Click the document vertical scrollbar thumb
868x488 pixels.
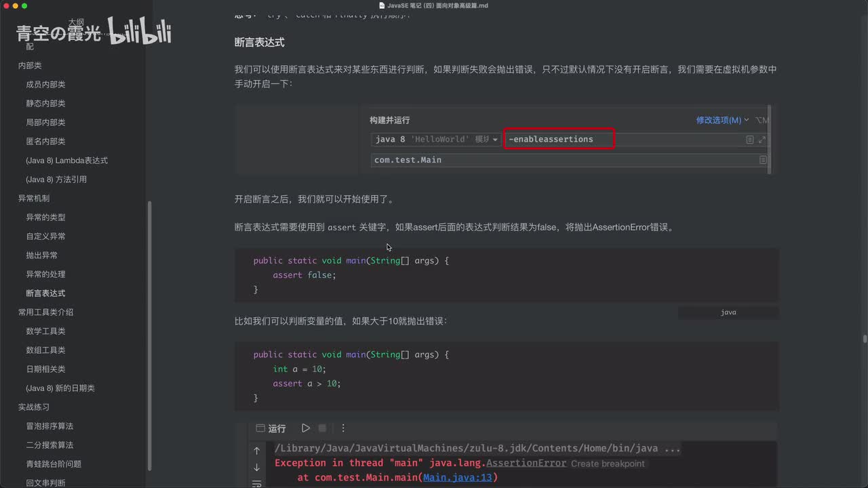click(x=865, y=339)
